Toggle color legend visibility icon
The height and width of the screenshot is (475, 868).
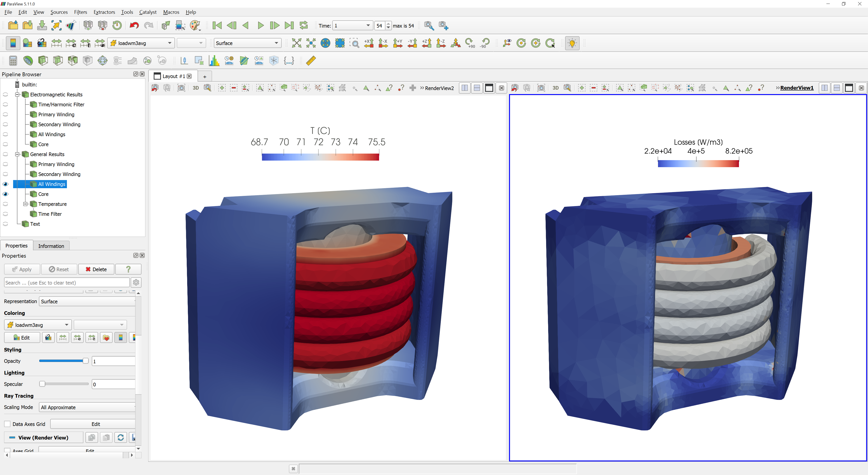[x=13, y=43]
